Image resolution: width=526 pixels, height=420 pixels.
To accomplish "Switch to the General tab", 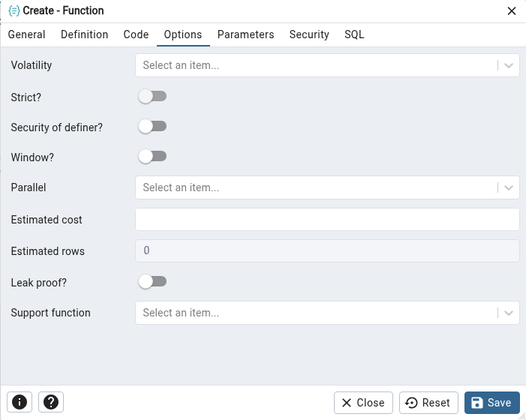I will [x=26, y=34].
